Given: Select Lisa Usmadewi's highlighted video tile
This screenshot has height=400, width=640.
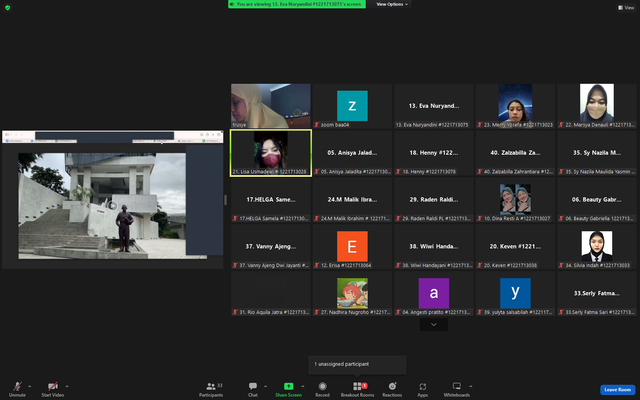Looking at the screenshot, I should (x=271, y=153).
